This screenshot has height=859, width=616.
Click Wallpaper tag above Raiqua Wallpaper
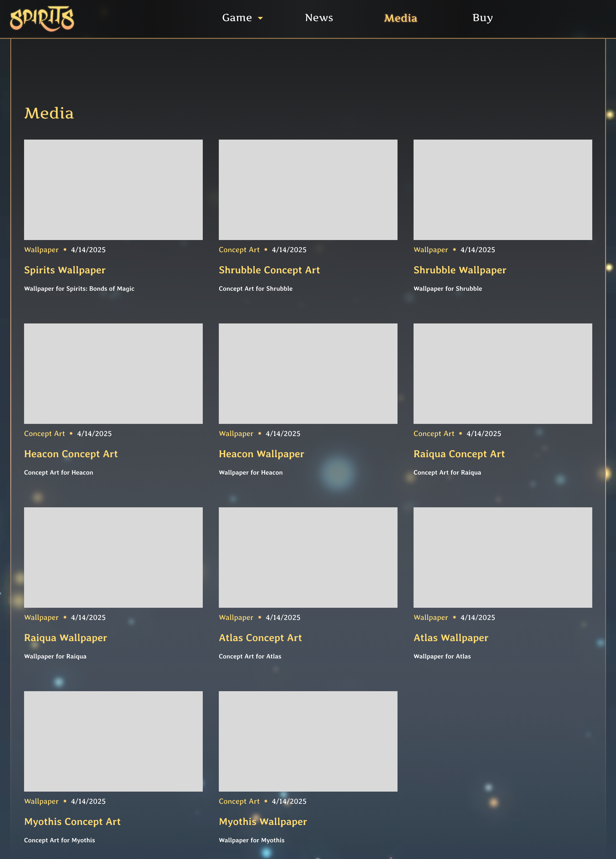[x=41, y=618]
